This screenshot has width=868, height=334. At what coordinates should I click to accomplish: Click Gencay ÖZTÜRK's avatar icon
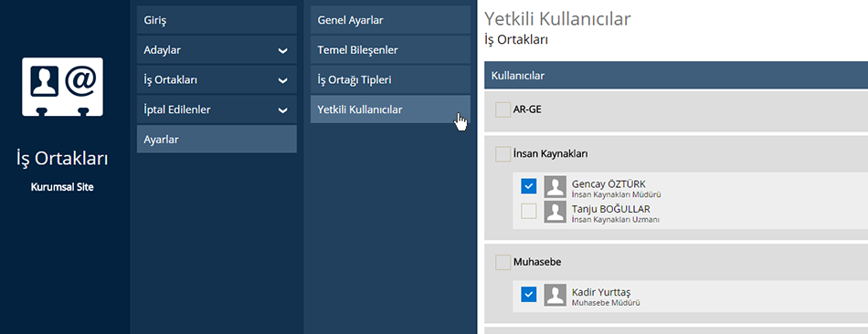pos(556,187)
